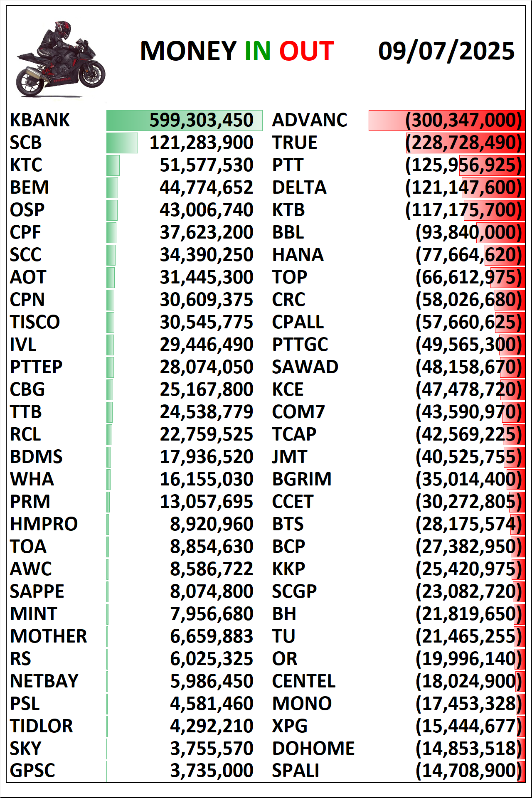Select the KBANK ticker label
The height and width of the screenshot is (798, 532).
click(x=40, y=120)
